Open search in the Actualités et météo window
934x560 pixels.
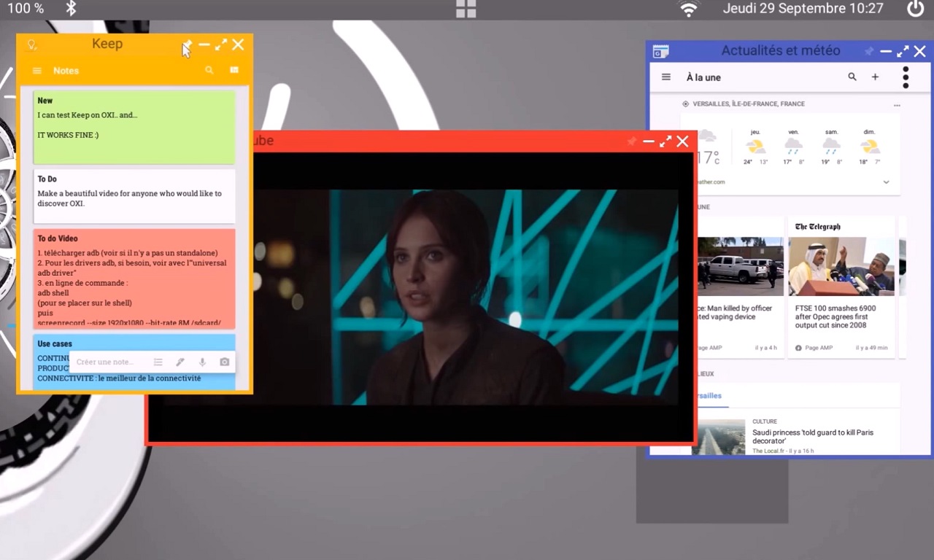click(x=852, y=77)
